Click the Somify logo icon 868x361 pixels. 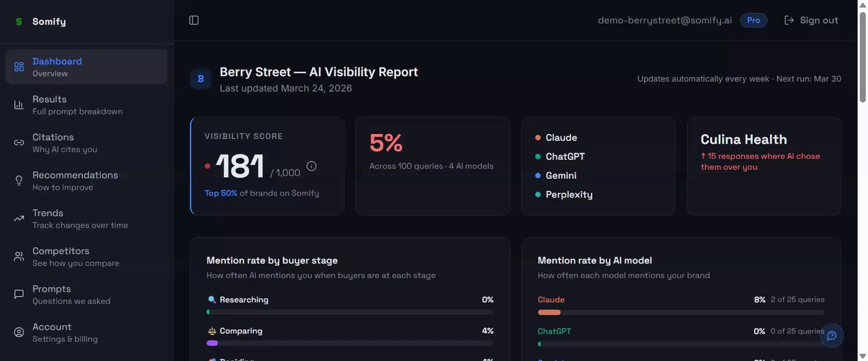point(19,22)
